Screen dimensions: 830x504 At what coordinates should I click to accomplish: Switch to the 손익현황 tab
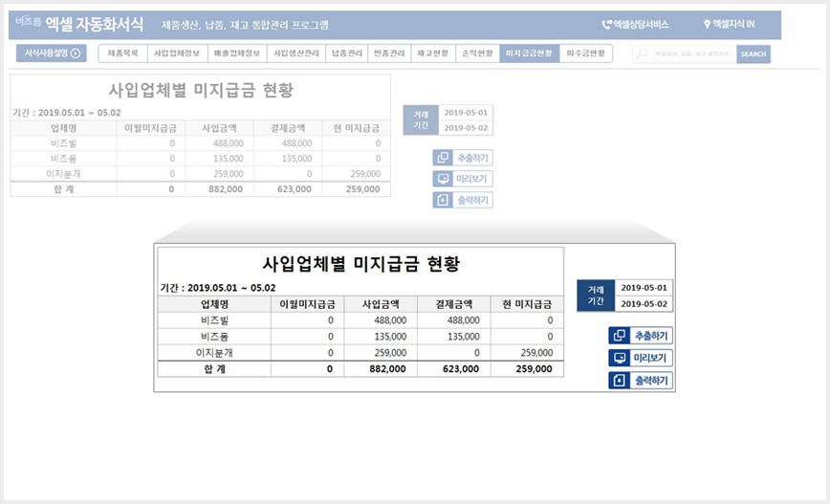(x=477, y=54)
